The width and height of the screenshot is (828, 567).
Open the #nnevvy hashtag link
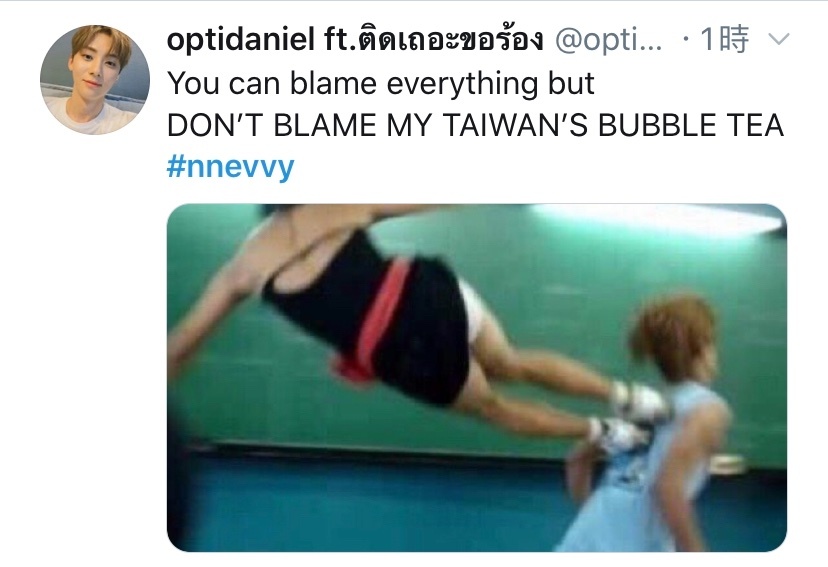pyautogui.click(x=230, y=167)
